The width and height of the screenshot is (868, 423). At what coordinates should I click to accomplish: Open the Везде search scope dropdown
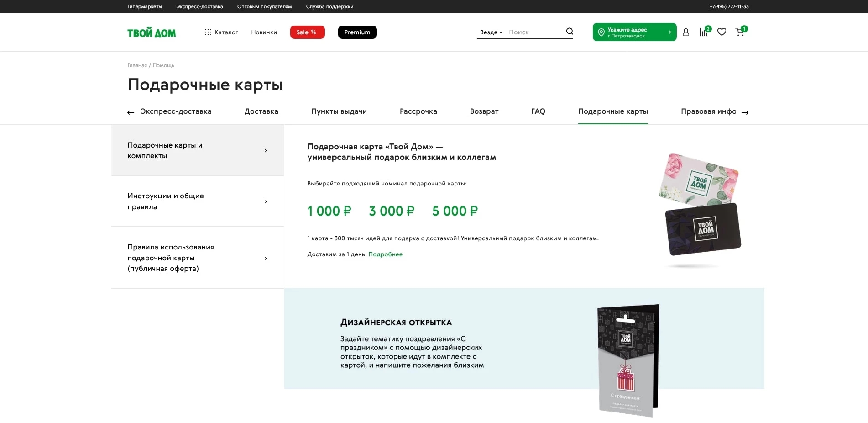click(x=490, y=32)
